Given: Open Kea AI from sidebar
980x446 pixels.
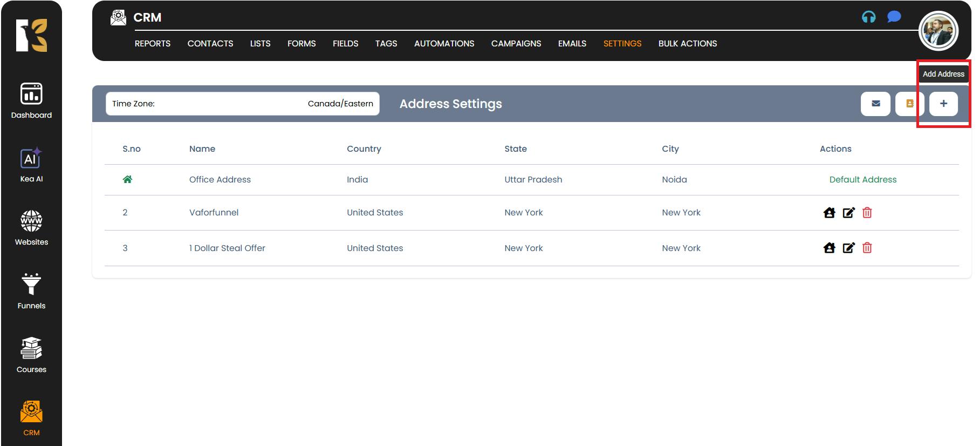Looking at the screenshot, I should coord(31,165).
